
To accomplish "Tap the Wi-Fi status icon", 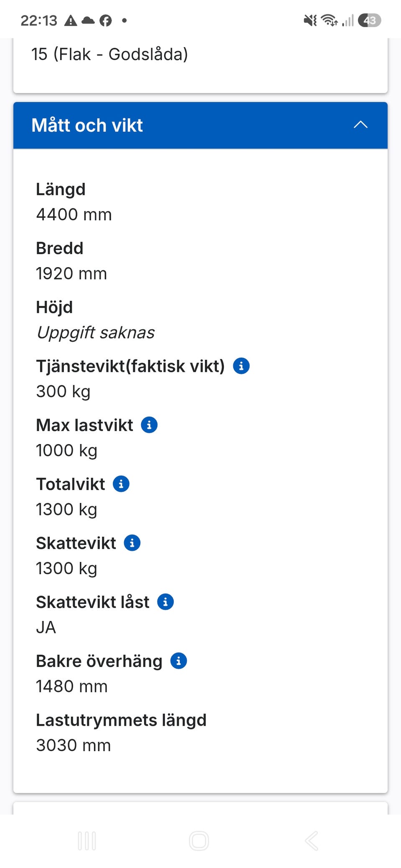I will click(330, 20).
